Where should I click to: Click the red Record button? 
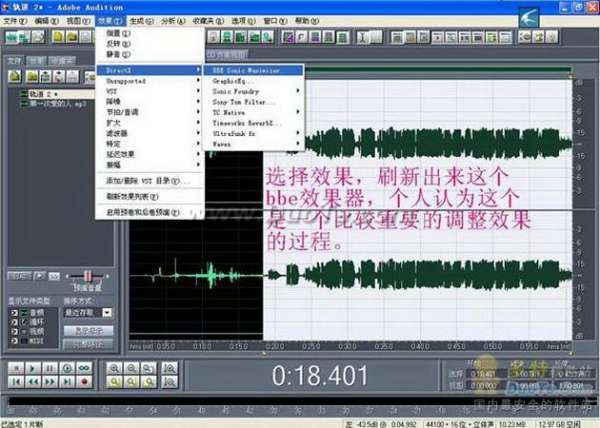pyautogui.click(x=84, y=382)
